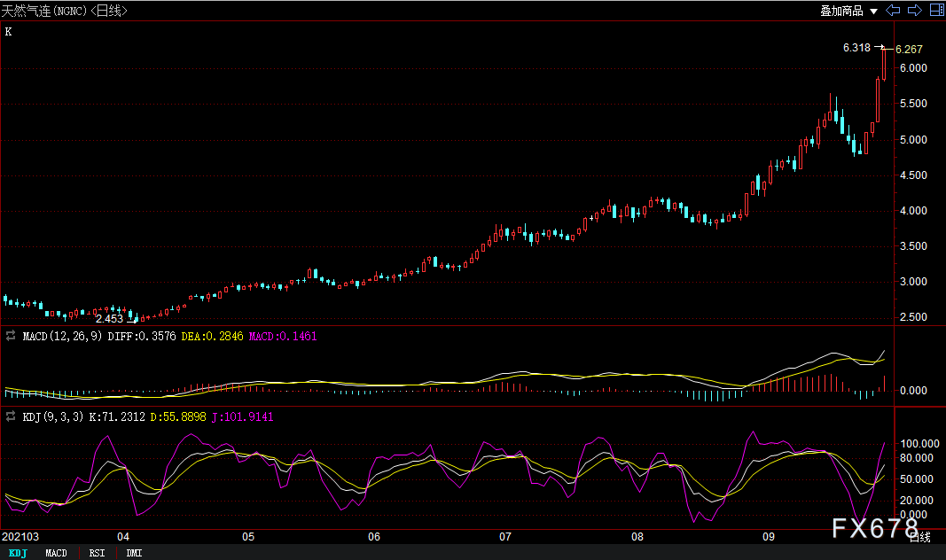Click the 202103 date label on the time axis

[x=20, y=536]
